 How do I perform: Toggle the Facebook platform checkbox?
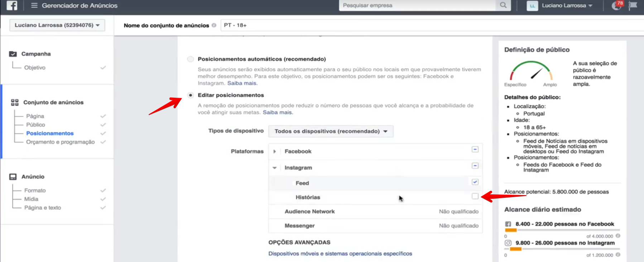475,150
